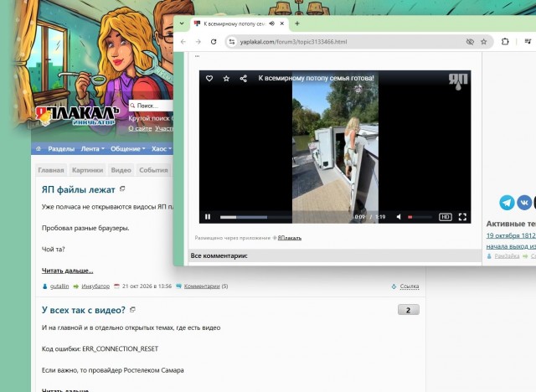536x392 pixels.
Task: Toggle HD quality in the video player
Action: click(x=445, y=217)
